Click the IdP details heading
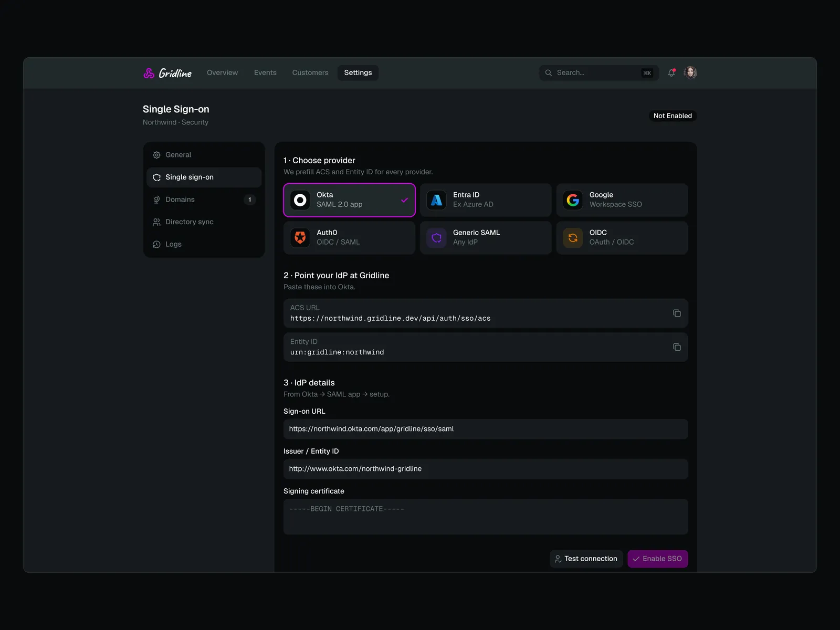 (x=309, y=383)
